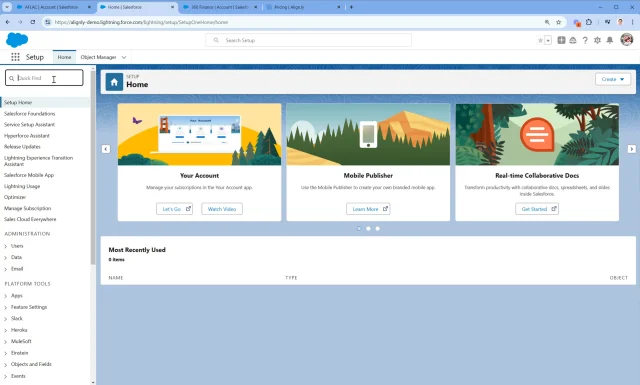
Task: Open the user profile avatar
Action: (627, 40)
